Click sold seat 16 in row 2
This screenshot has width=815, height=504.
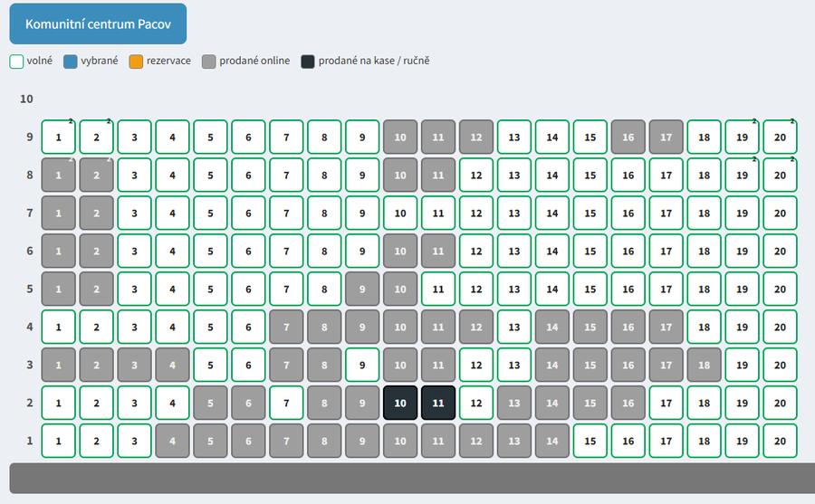(628, 403)
